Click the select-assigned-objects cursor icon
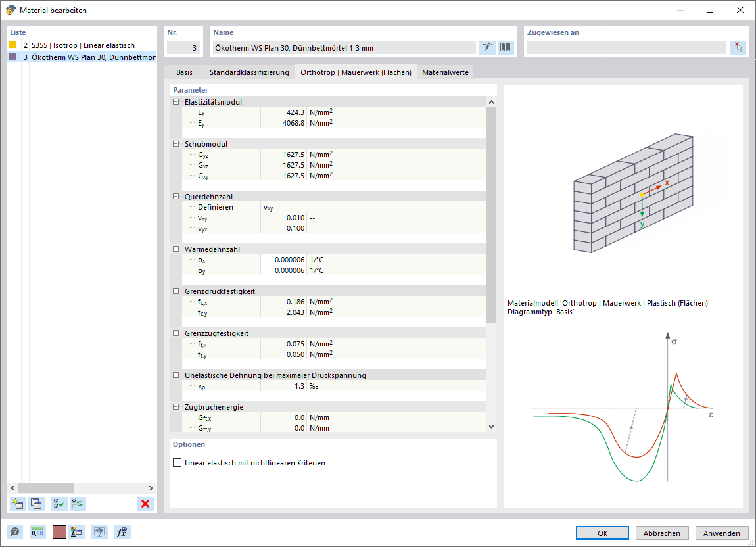Image resolution: width=756 pixels, height=547 pixels. [738, 47]
